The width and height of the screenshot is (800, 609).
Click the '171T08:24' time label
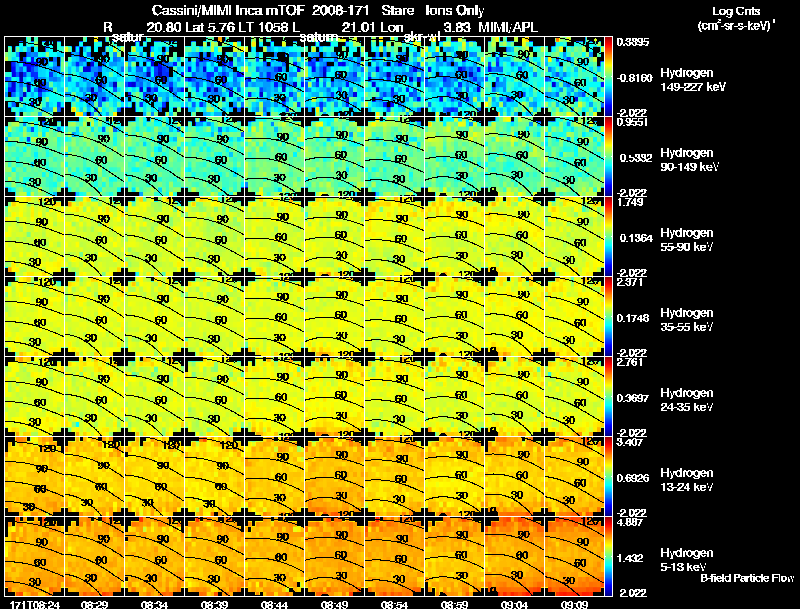tap(35, 604)
